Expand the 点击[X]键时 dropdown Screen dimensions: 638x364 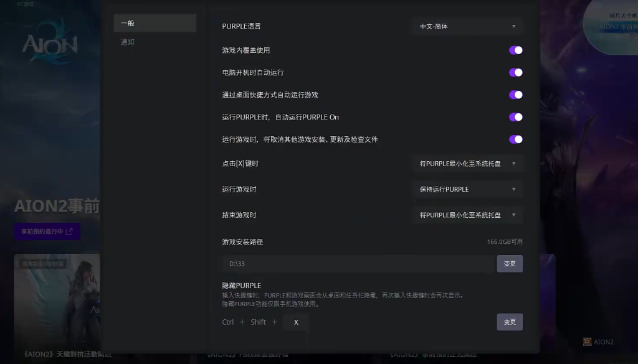pyautogui.click(x=467, y=164)
